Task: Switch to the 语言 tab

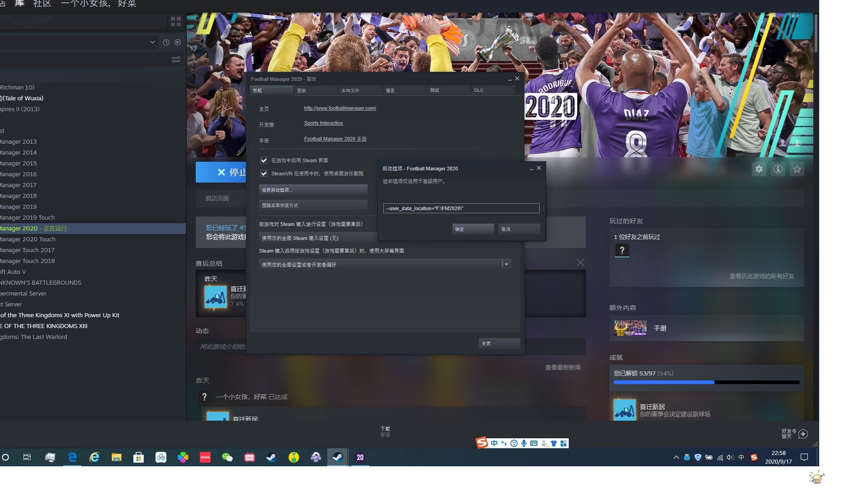Action: point(404,90)
